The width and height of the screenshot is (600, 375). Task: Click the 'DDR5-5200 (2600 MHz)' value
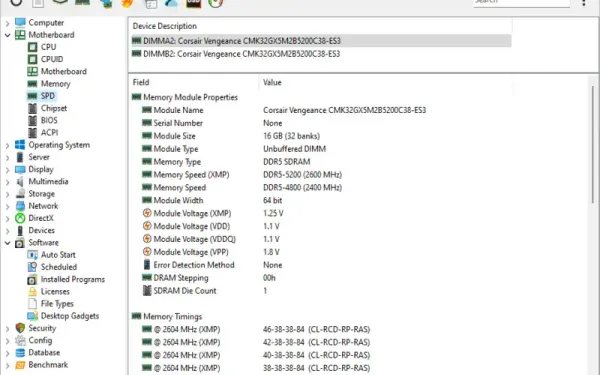pos(302,175)
